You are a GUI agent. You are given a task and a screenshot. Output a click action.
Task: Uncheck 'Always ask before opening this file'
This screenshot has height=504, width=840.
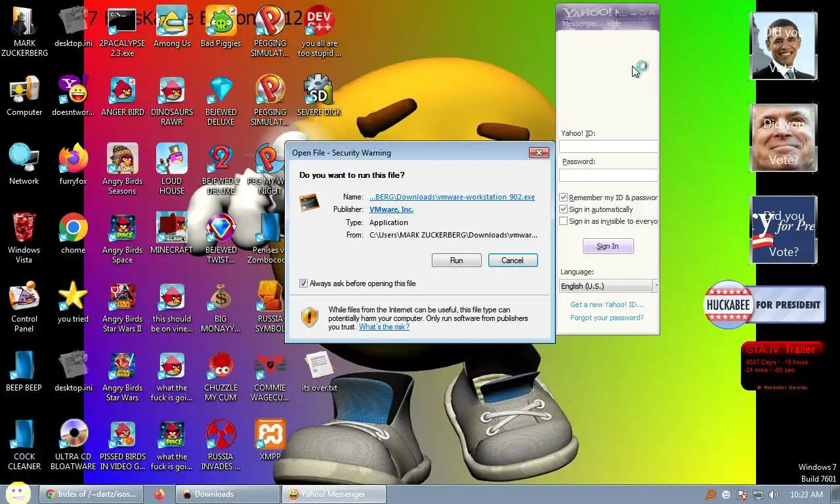[x=303, y=283]
